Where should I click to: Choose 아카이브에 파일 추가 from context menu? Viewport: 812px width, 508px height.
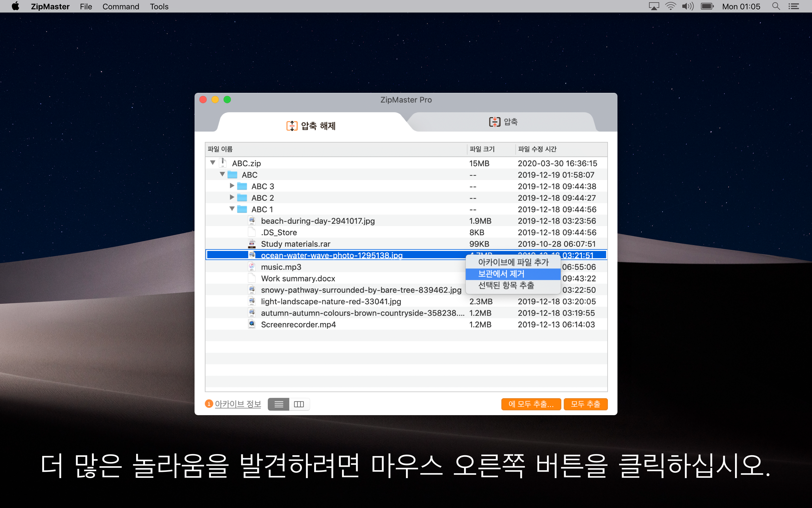coord(513,262)
